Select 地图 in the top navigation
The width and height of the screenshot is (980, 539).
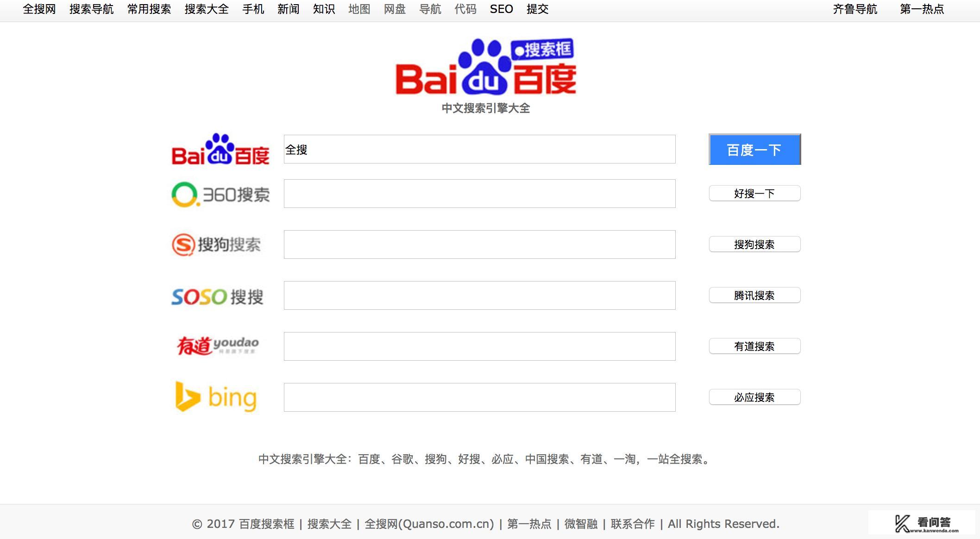point(359,9)
